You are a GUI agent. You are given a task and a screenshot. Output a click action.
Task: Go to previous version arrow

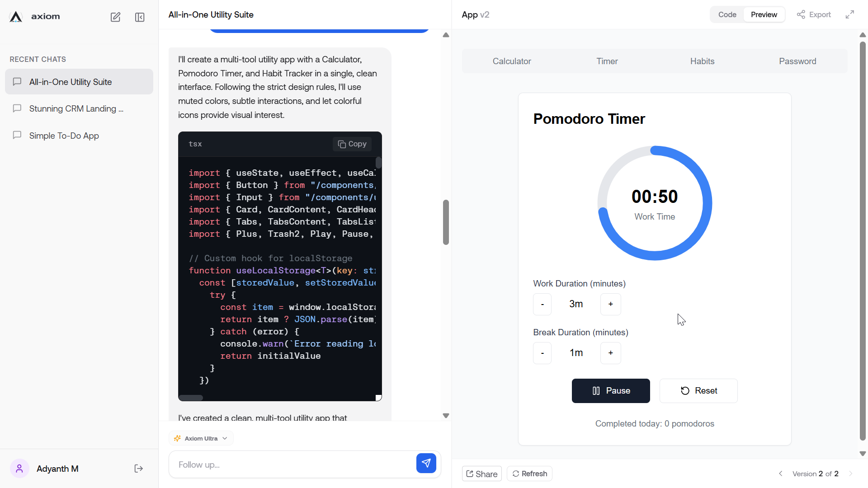tap(781, 474)
